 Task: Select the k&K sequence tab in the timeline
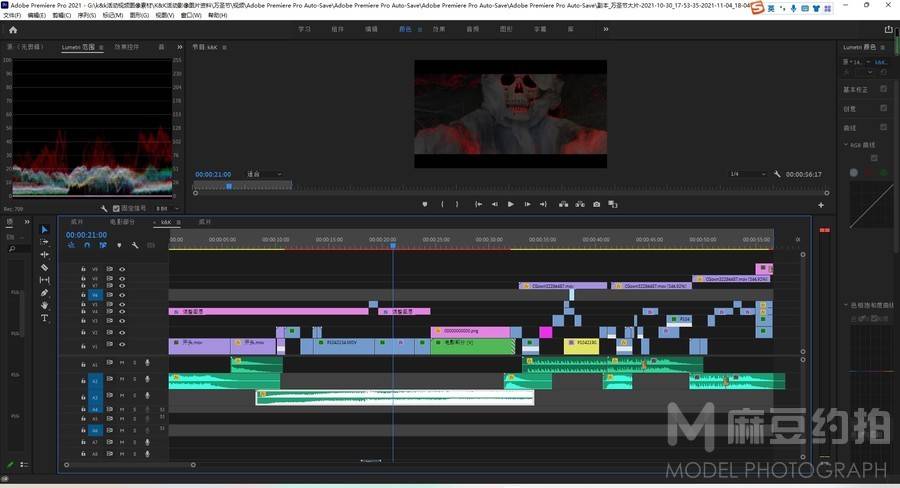[166, 222]
